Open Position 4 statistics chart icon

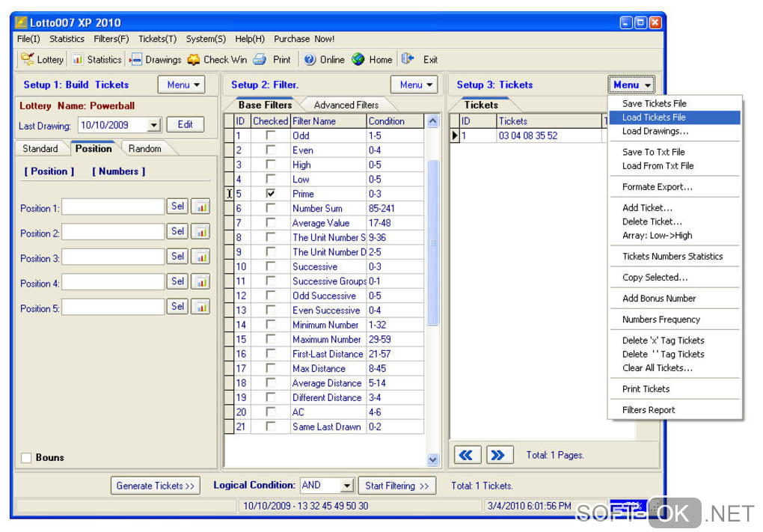(x=200, y=282)
